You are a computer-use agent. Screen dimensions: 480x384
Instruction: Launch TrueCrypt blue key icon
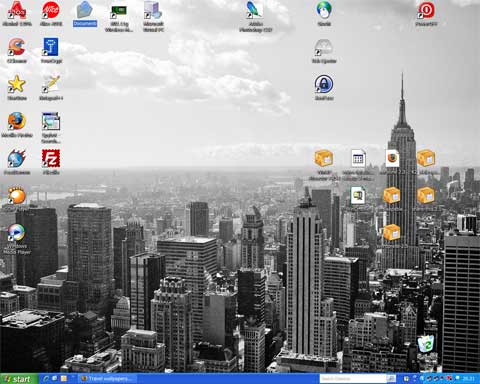51,47
